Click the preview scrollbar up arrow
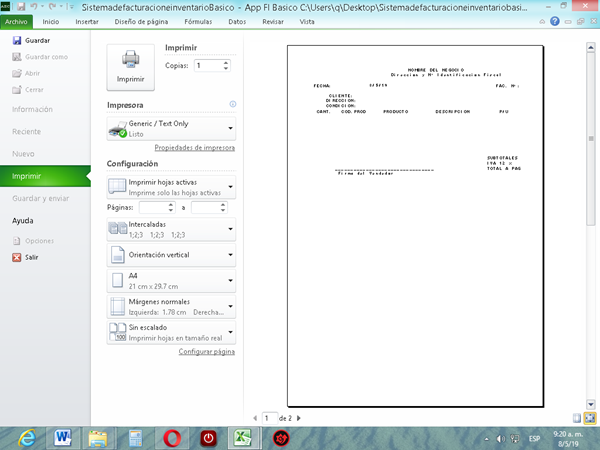The height and width of the screenshot is (450, 600). click(x=590, y=47)
